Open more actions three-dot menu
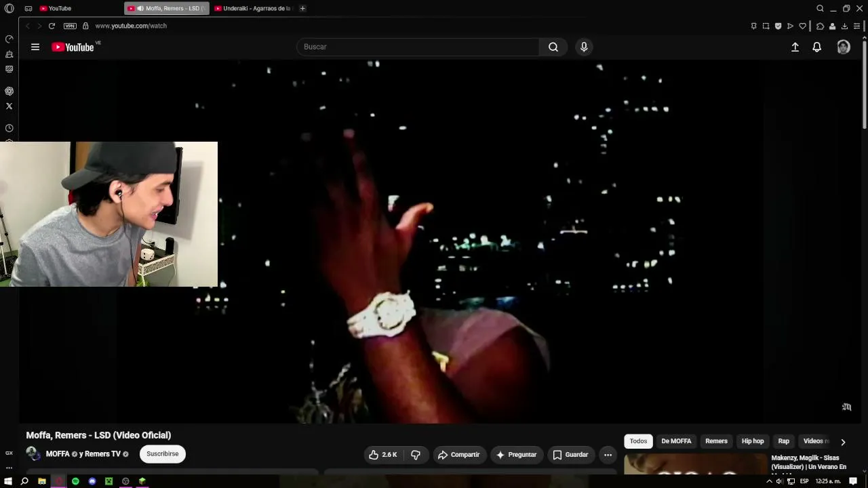 (608, 455)
